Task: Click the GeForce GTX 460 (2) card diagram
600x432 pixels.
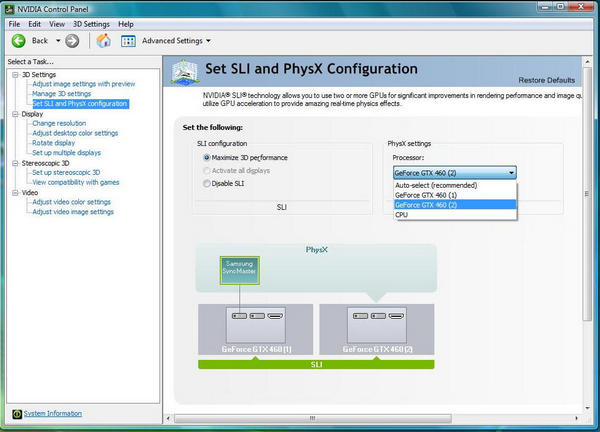Action: 377,329
